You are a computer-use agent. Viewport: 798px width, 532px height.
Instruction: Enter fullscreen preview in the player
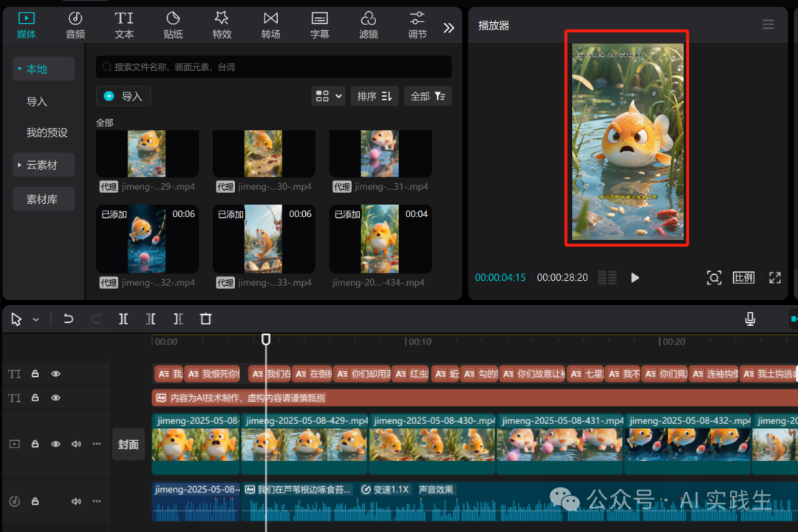pyautogui.click(x=774, y=278)
